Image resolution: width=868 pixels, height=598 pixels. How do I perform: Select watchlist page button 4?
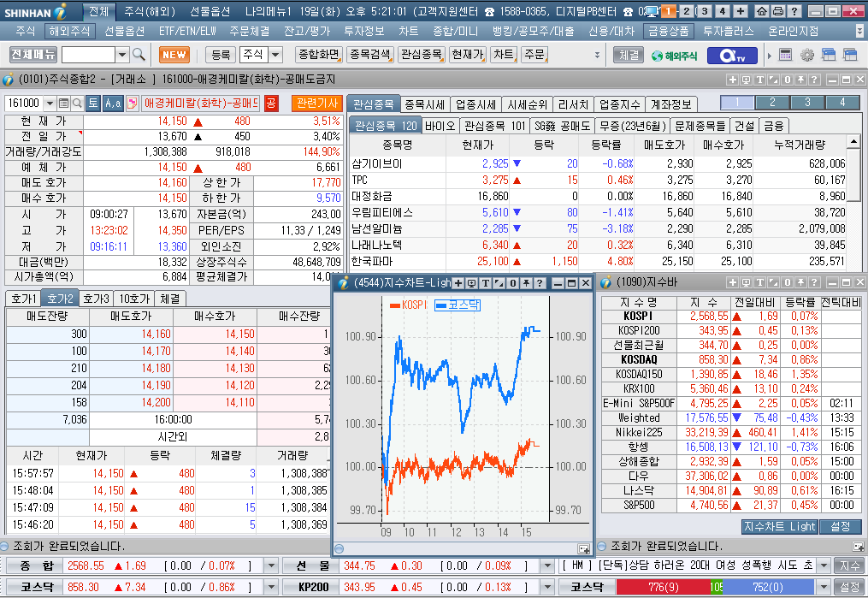[842, 103]
